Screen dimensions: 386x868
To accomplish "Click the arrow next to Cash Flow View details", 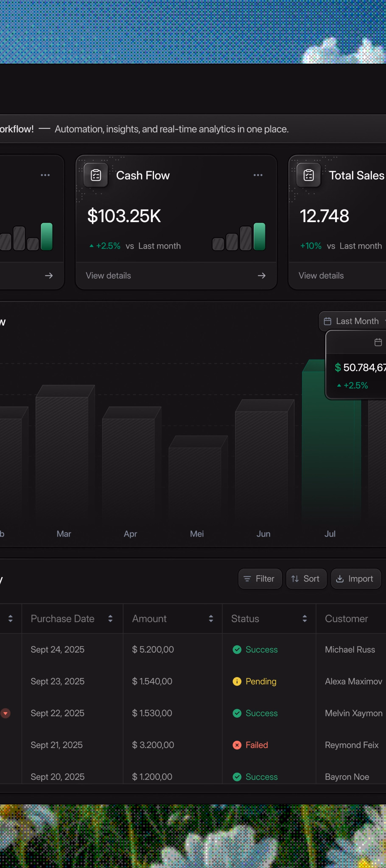I will [262, 276].
